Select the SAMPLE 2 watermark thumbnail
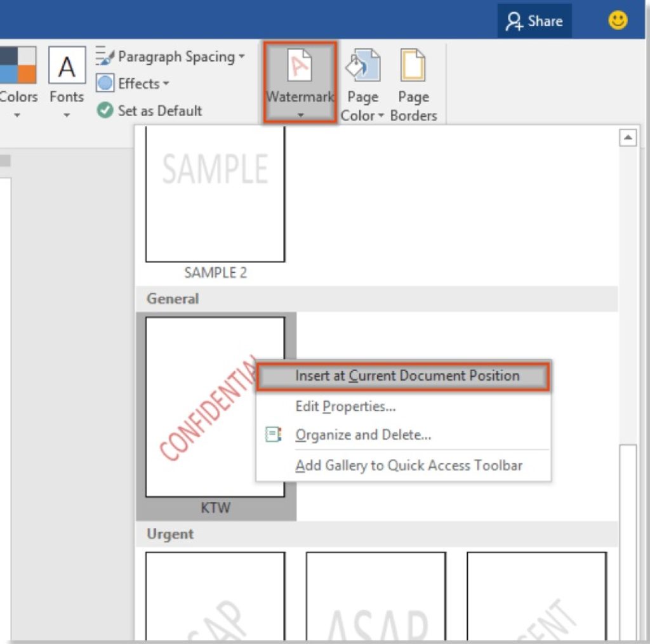Screen dimensions: 650x644 [215, 194]
